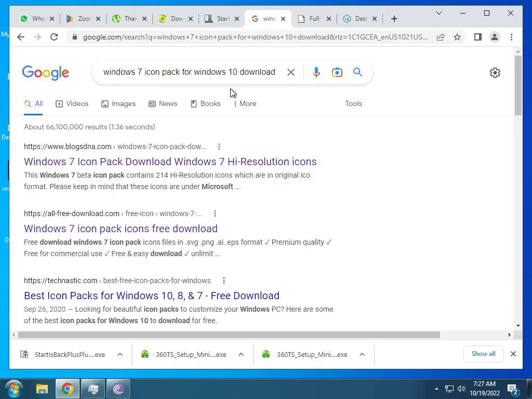This screenshot has height=399, width=532.
Task: Click the vertical scrollbar thumb
Action: [x=518, y=85]
